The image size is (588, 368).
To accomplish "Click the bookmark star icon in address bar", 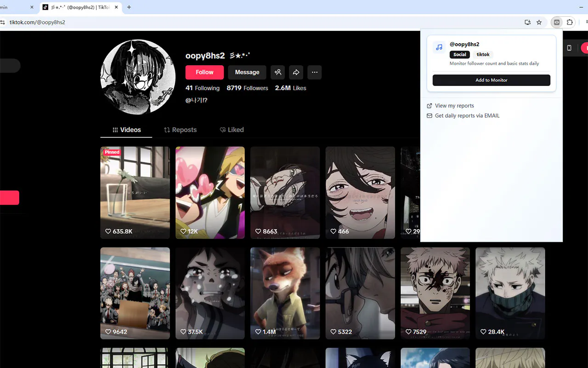I will [539, 22].
